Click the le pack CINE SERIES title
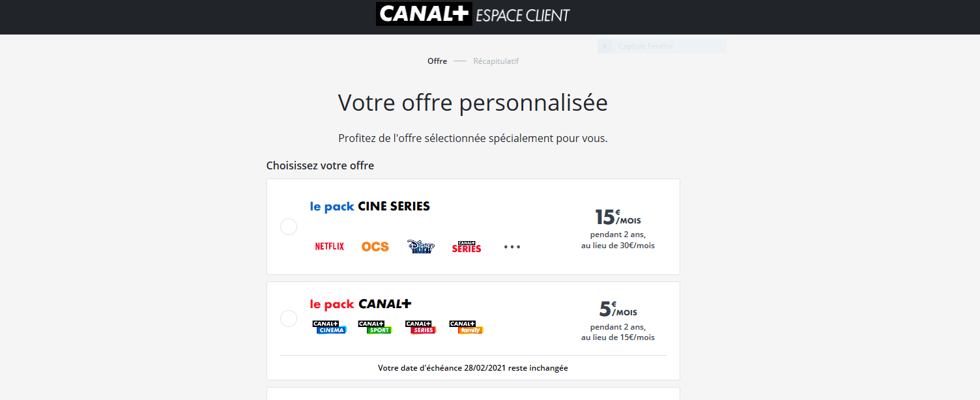 tap(370, 207)
